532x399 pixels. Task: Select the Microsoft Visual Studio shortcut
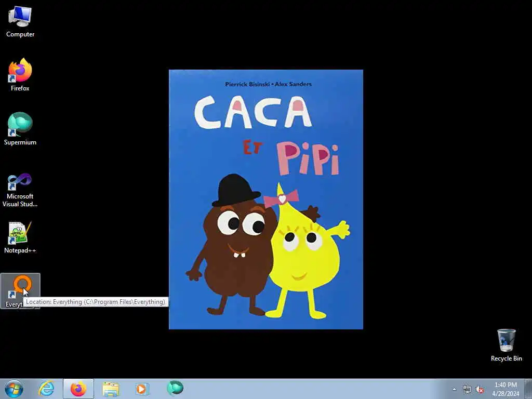click(x=20, y=190)
